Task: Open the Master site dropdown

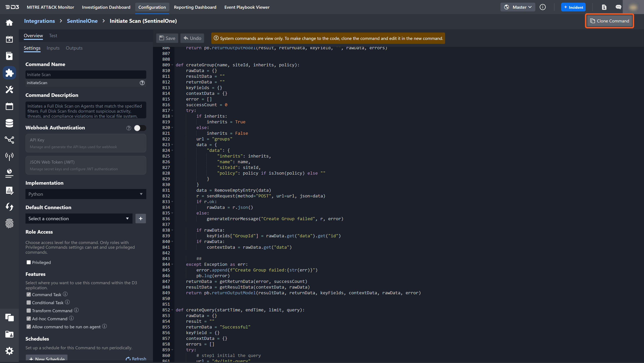Action: pos(518,7)
